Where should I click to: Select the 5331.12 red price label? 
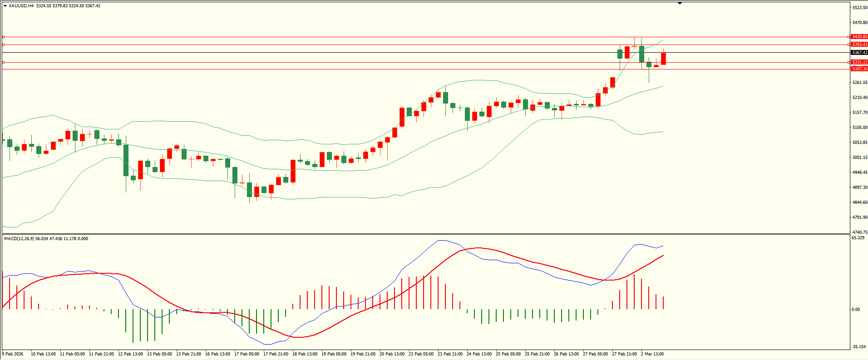(859, 62)
